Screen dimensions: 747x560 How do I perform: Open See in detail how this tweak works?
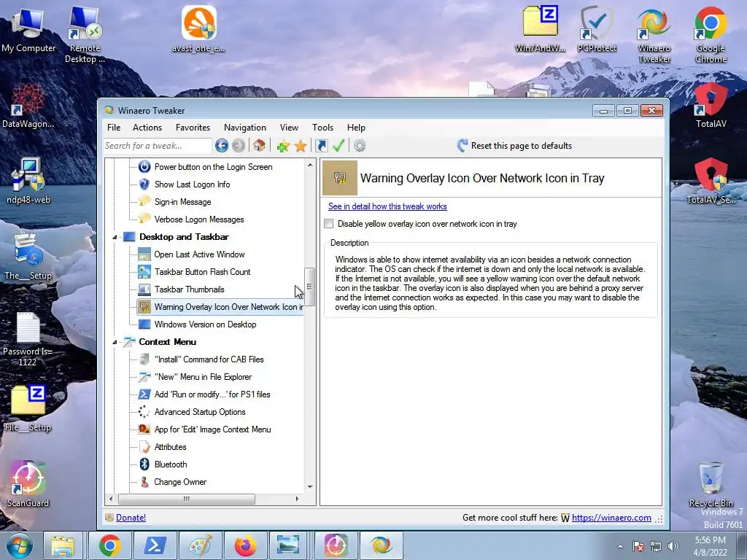pos(387,206)
